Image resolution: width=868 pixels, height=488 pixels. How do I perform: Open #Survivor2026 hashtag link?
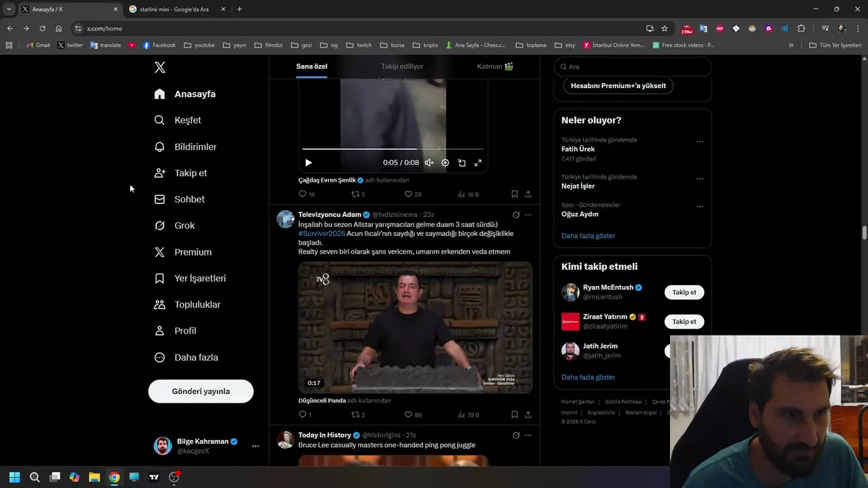click(321, 233)
